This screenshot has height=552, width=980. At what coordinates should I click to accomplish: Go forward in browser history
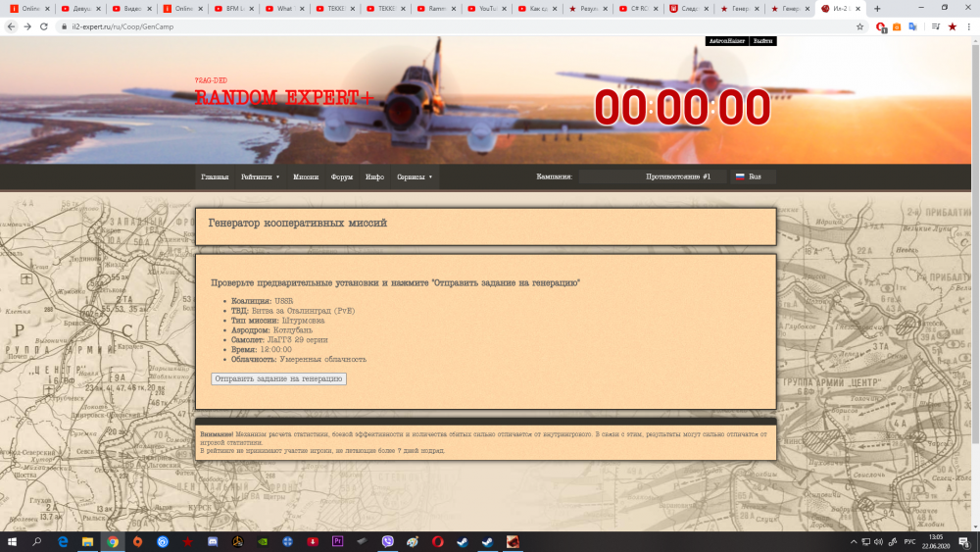[27, 26]
